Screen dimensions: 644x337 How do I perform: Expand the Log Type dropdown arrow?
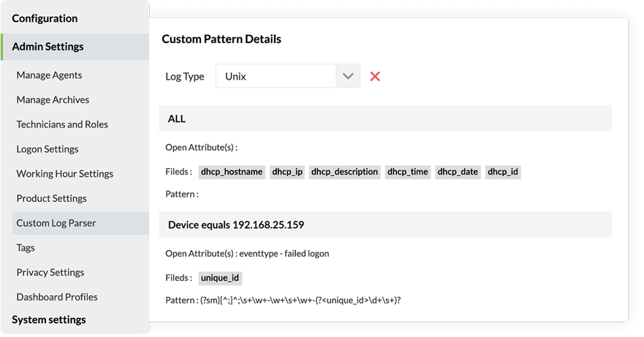pyautogui.click(x=348, y=76)
